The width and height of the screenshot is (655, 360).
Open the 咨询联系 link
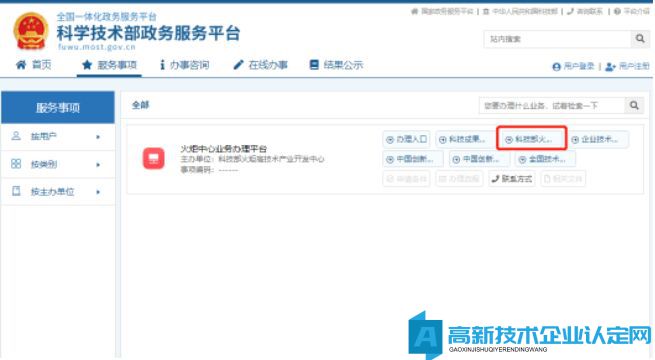585,11
